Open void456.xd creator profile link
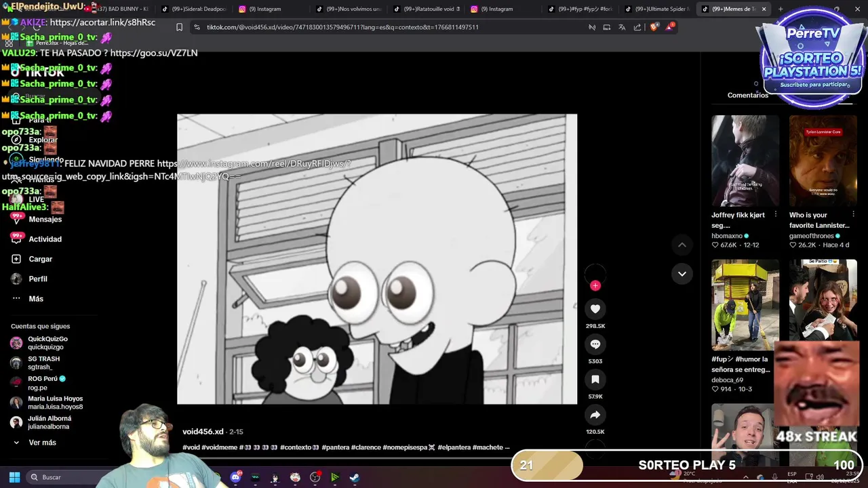This screenshot has height=488, width=868. 203,432
